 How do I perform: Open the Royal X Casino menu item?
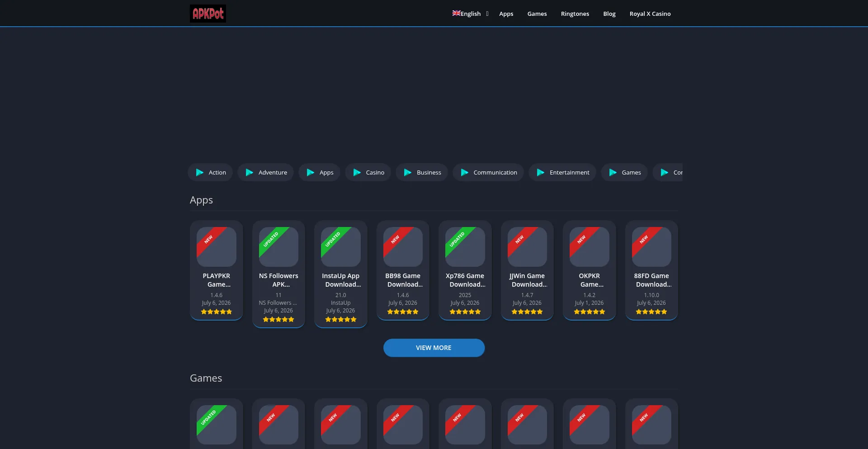[x=650, y=14]
